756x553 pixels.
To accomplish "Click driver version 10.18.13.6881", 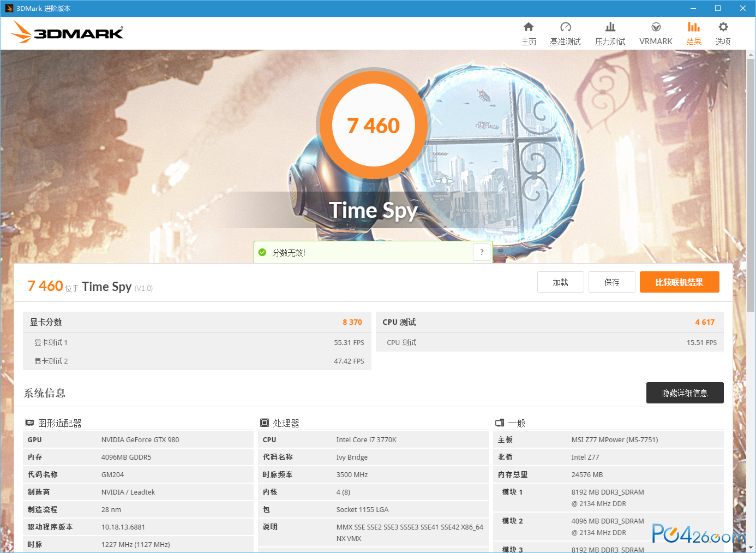I will pyautogui.click(x=123, y=527).
